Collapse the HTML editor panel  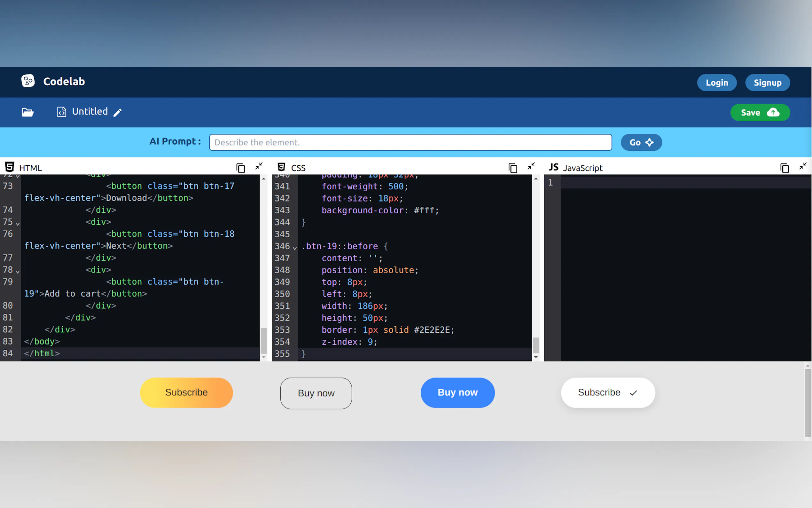(x=259, y=166)
